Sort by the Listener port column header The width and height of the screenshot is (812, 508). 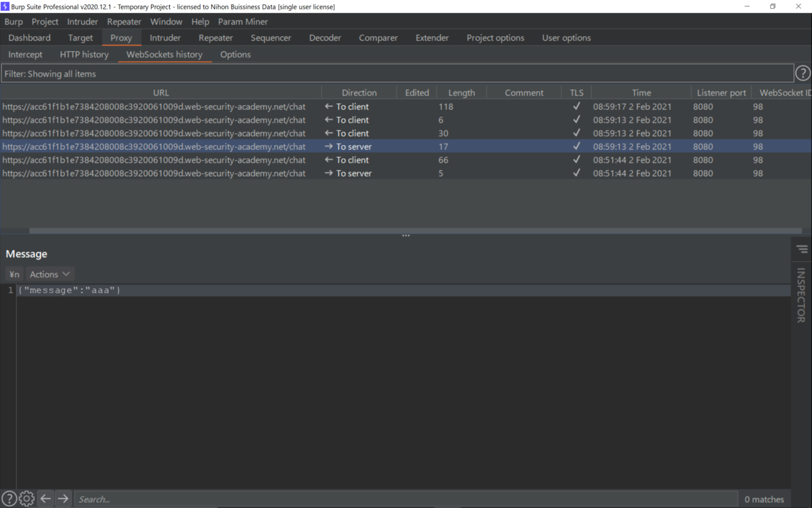pyautogui.click(x=721, y=93)
